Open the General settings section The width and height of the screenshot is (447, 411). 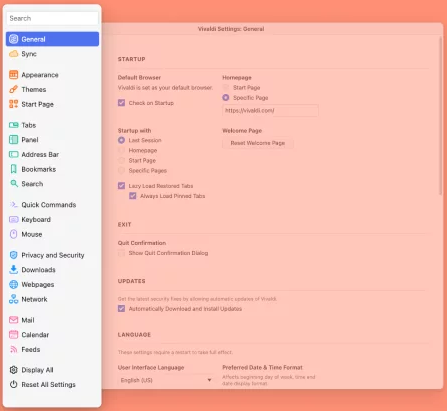[x=52, y=39]
